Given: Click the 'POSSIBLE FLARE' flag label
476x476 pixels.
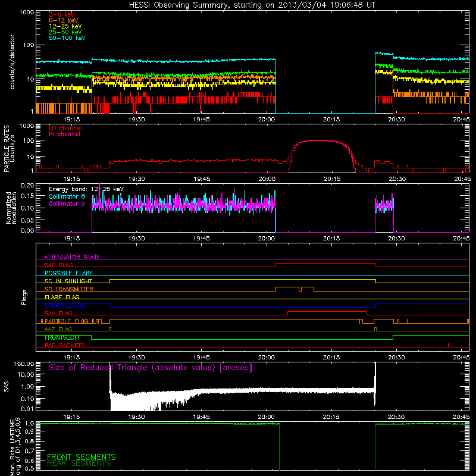Looking at the screenshot, I should pyautogui.click(x=68, y=273).
